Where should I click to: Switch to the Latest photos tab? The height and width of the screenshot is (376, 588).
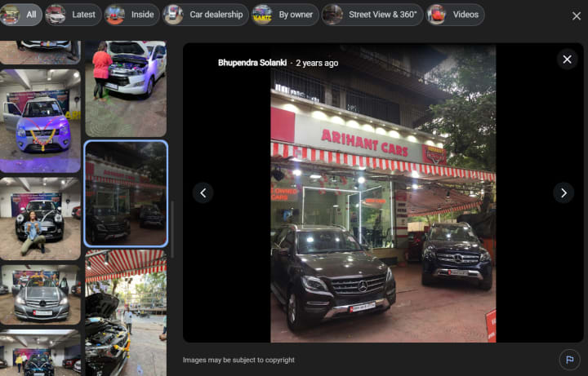click(73, 15)
